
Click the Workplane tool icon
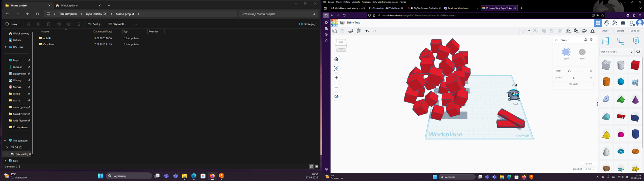click(x=605, y=41)
